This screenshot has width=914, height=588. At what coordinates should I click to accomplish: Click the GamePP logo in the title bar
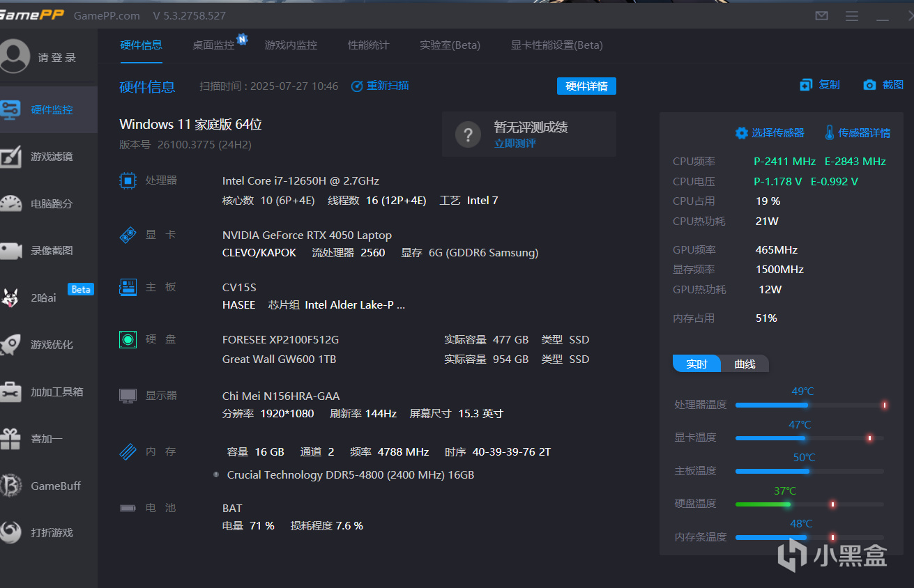pyautogui.click(x=32, y=15)
